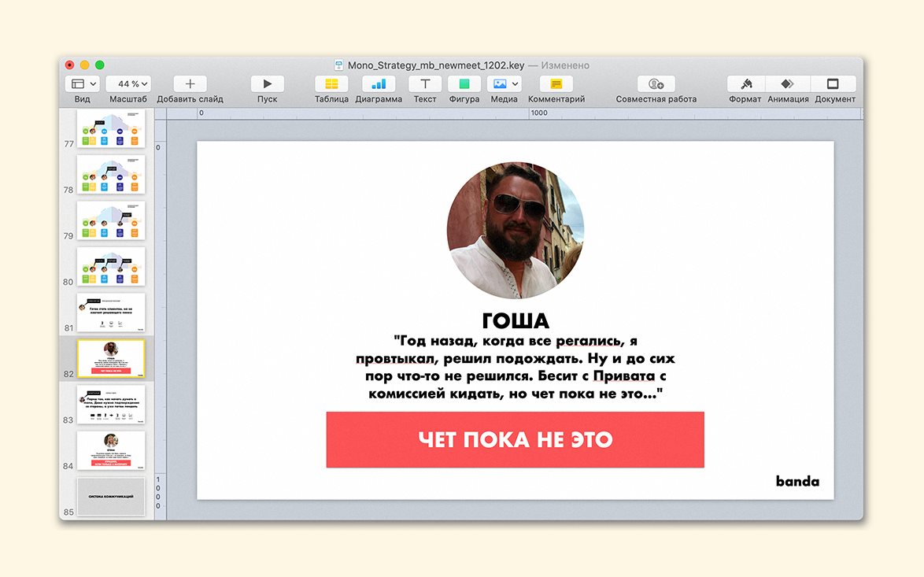Click the ГОША heading on the slide
This screenshot has width=924, height=577.
point(516,320)
